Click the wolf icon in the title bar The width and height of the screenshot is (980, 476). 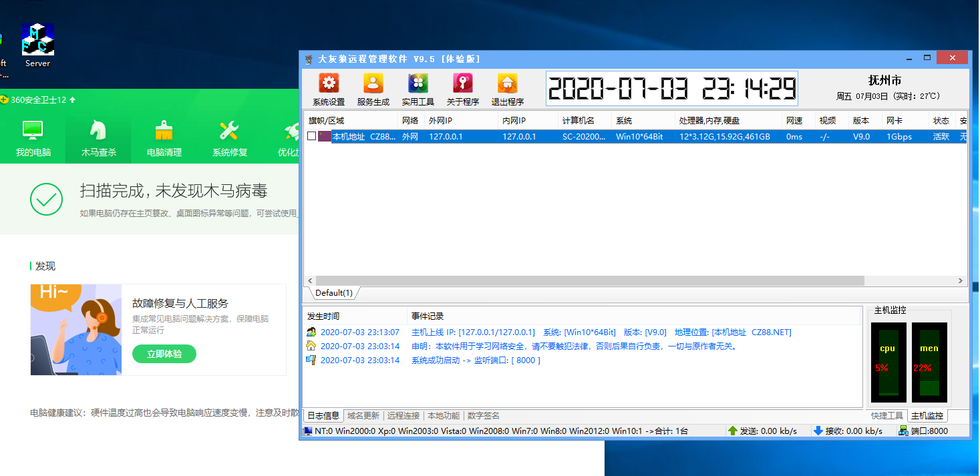(309, 59)
